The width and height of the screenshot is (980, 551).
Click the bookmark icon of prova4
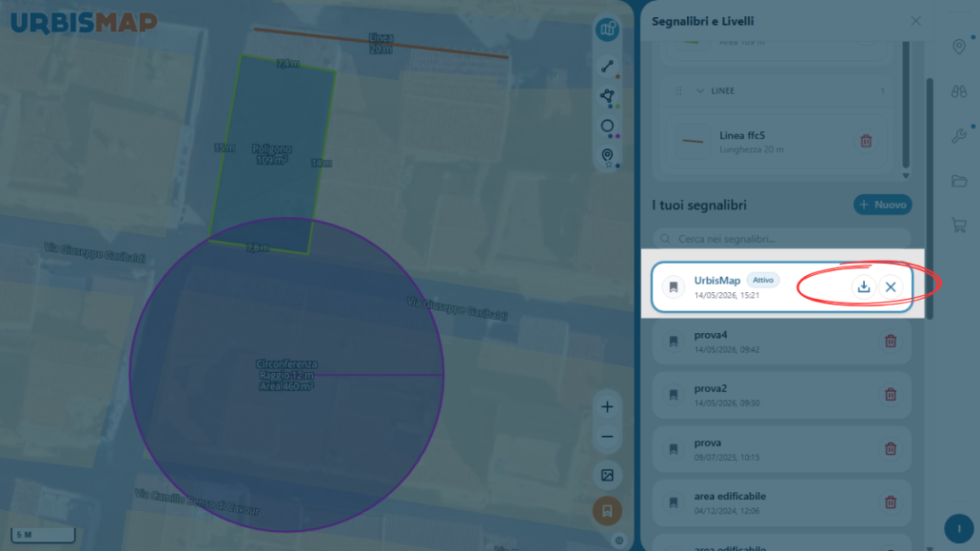point(673,342)
